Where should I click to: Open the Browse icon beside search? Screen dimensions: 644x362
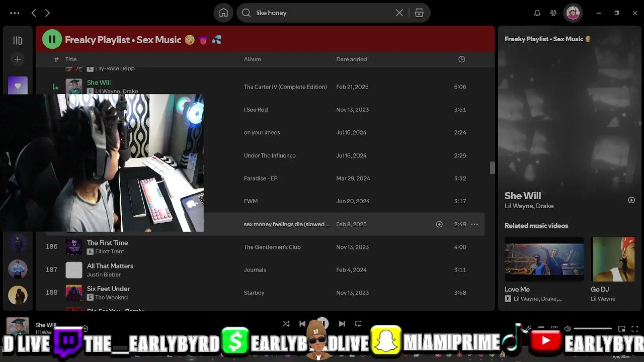click(419, 13)
